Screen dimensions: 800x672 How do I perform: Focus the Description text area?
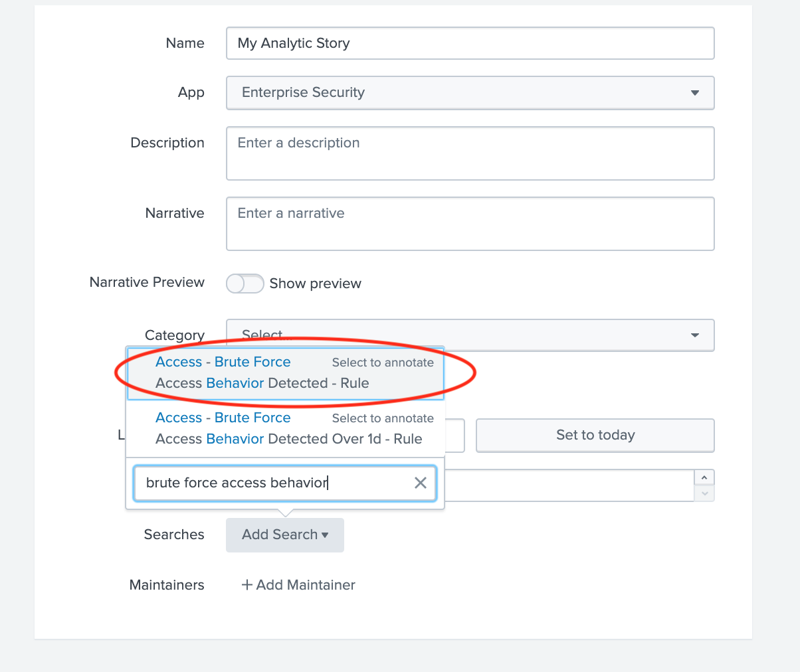coord(470,153)
